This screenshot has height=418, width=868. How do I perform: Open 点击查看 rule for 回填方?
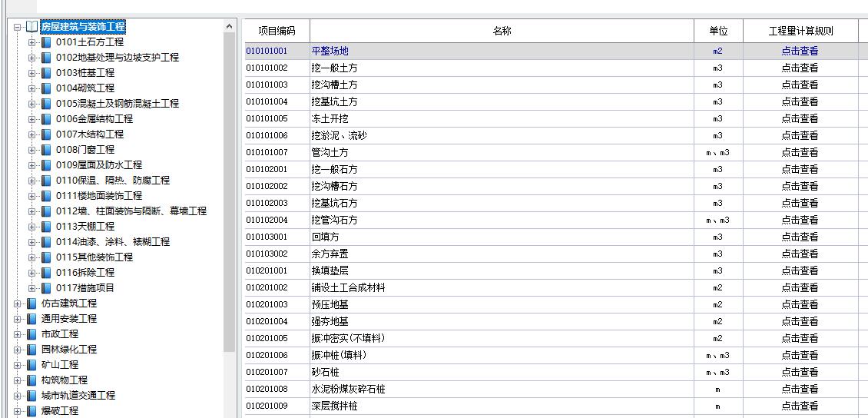tap(800, 237)
